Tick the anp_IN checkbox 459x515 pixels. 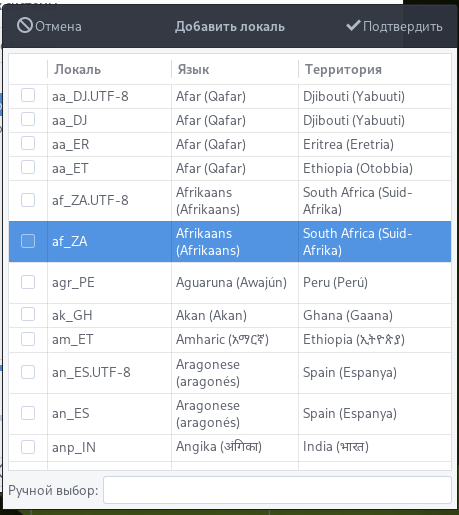click(x=28, y=447)
